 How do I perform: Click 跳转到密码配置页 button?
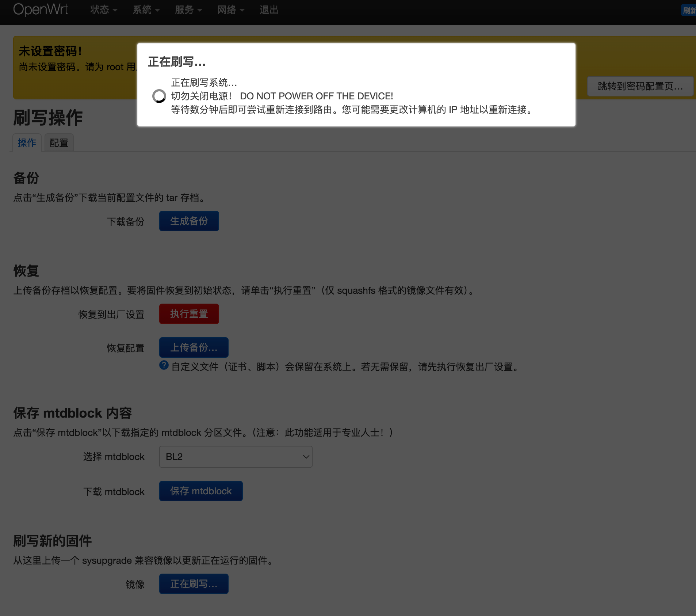pyautogui.click(x=640, y=86)
